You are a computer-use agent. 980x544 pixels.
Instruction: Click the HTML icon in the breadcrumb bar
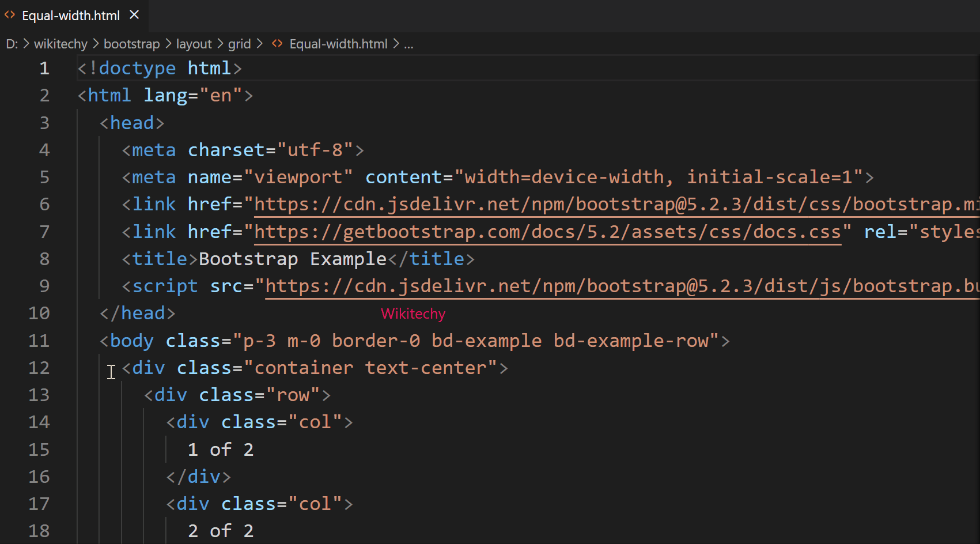tap(277, 43)
